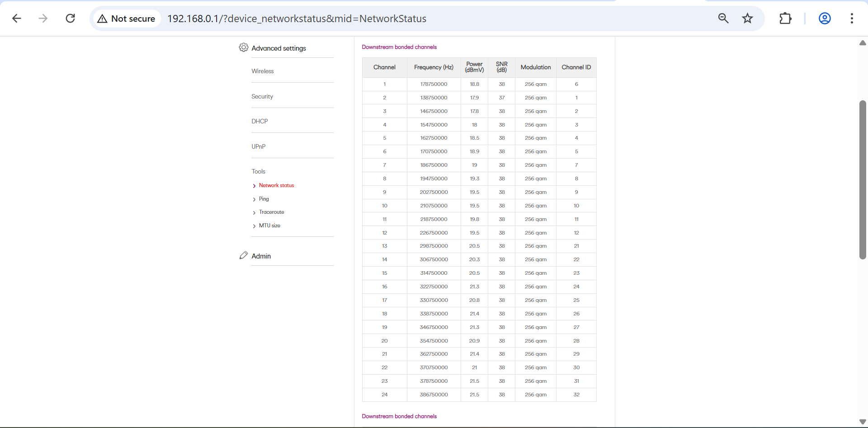Click the Advanced settings gear icon
Image resolution: width=868 pixels, height=428 pixels.
[244, 47]
